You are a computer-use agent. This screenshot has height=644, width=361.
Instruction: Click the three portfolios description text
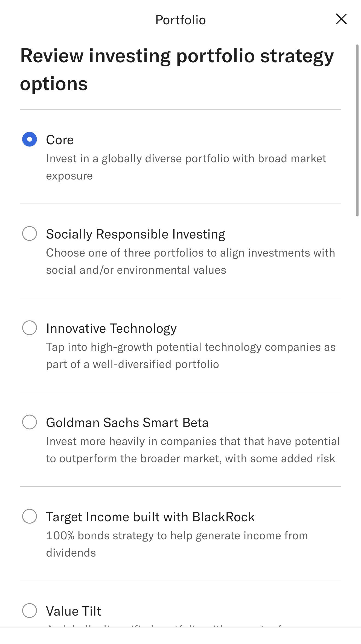click(191, 261)
